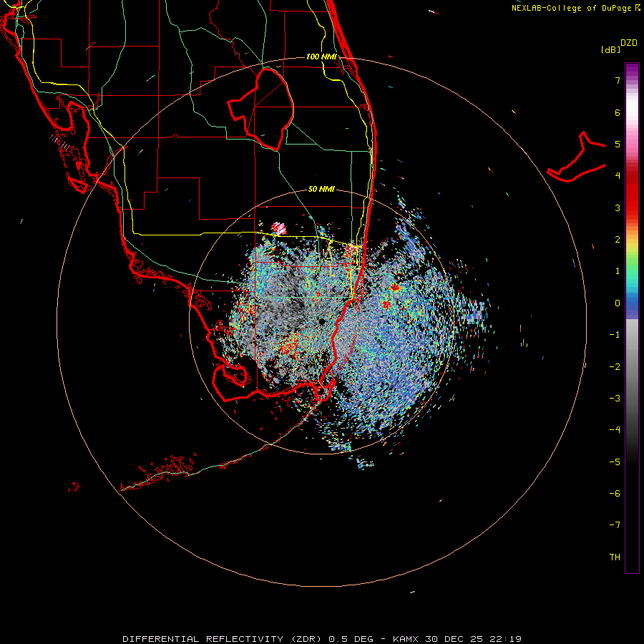This screenshot has width=644, height=644.
Task: Click the -4 value on color scale
Action: pos(615,430)
